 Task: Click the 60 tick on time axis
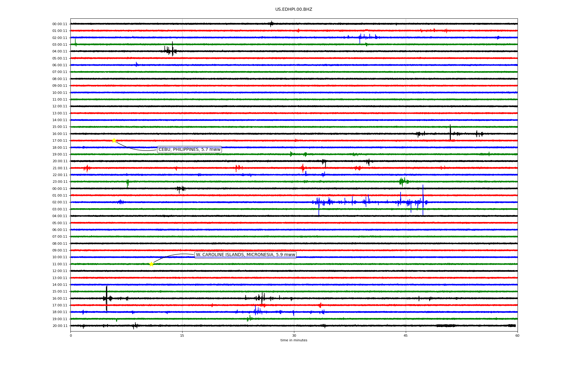tap(517, 335)
